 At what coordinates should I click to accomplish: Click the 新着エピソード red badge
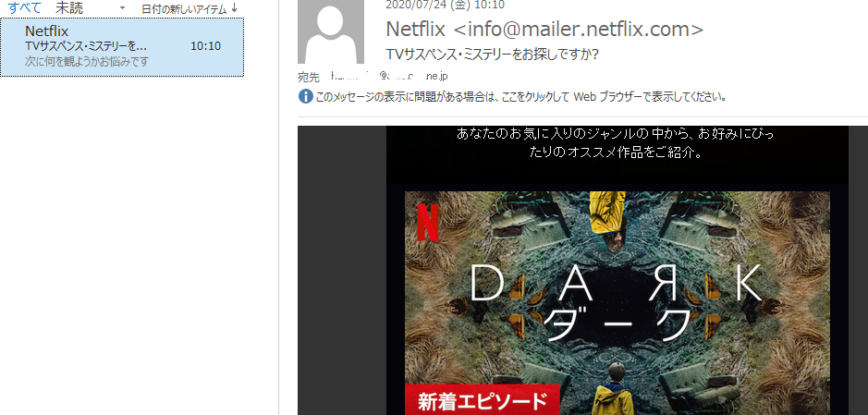tap(483, 400)
